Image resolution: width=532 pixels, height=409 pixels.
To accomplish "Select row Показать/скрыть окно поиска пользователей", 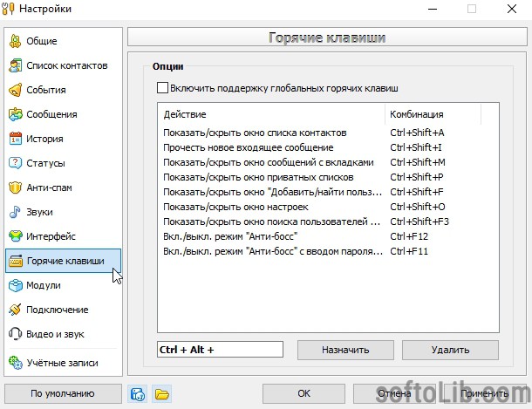I will pos(328,222).
